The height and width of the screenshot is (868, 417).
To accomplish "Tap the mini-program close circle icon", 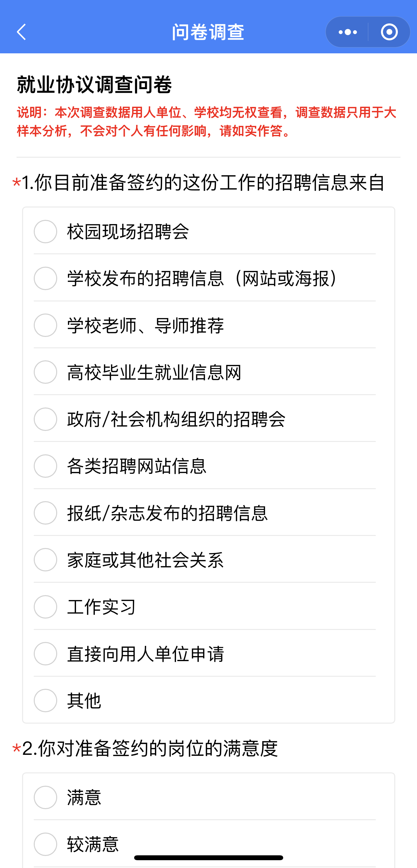I will [389, 32].
